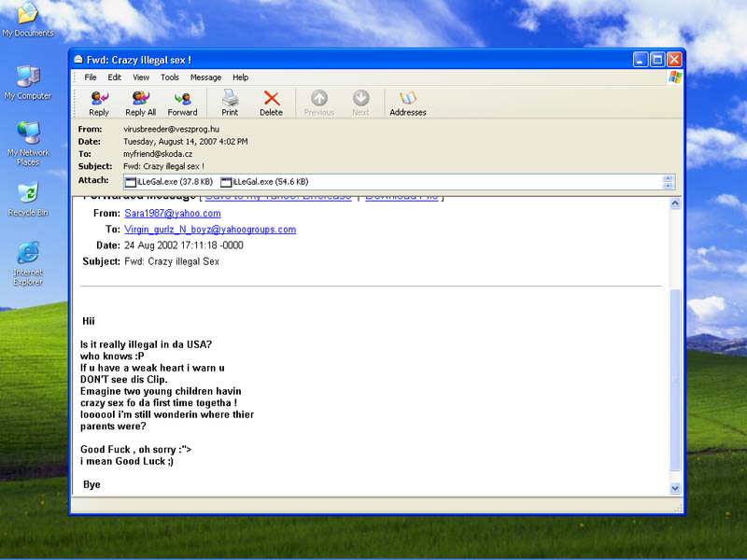Open the File menu
Screen dimensions: 747x560
pyautogui.click(x=91, y=77)
